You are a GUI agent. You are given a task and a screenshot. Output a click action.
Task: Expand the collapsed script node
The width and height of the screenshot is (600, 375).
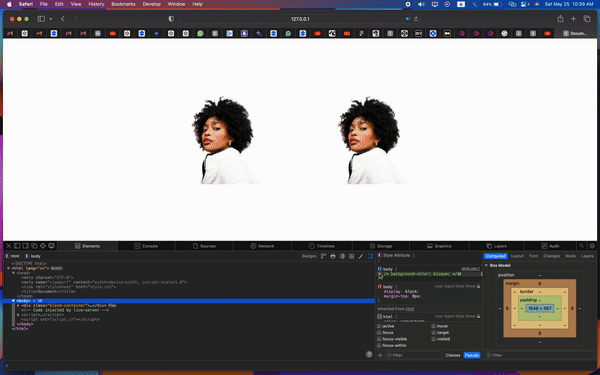tap(18, 315)
